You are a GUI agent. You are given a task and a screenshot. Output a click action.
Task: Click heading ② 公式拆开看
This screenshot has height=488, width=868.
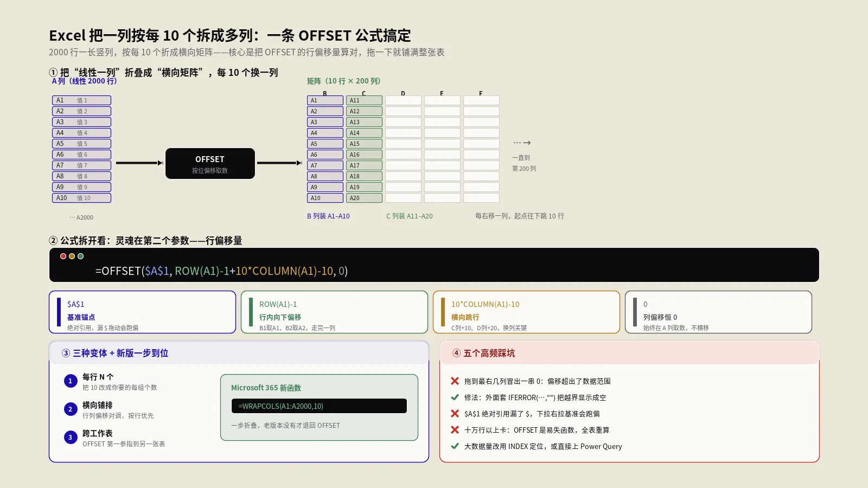pos(145,240)
